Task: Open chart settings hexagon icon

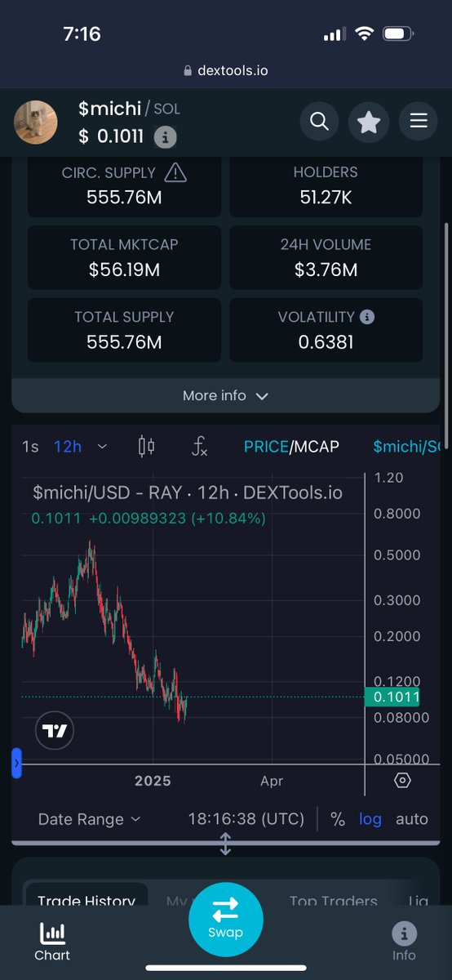Action: pyautogui.click(x=402, y=781)
